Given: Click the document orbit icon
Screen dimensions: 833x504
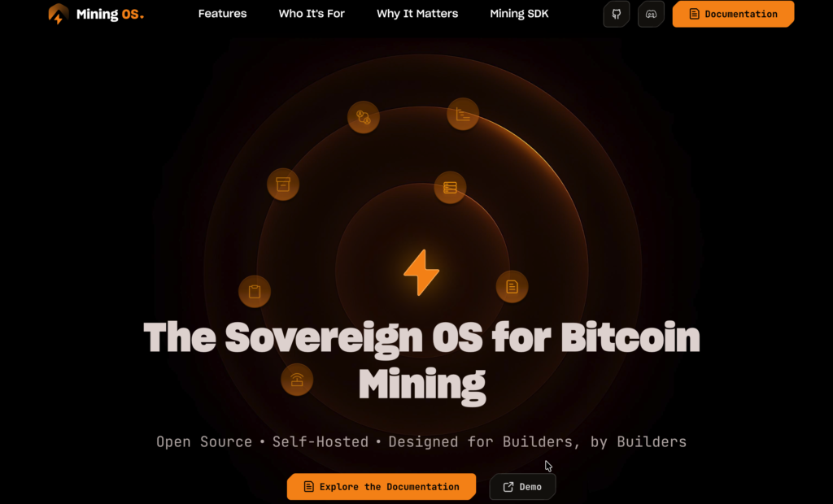Looking at the screenshot, I should click(x=512, y=287).
